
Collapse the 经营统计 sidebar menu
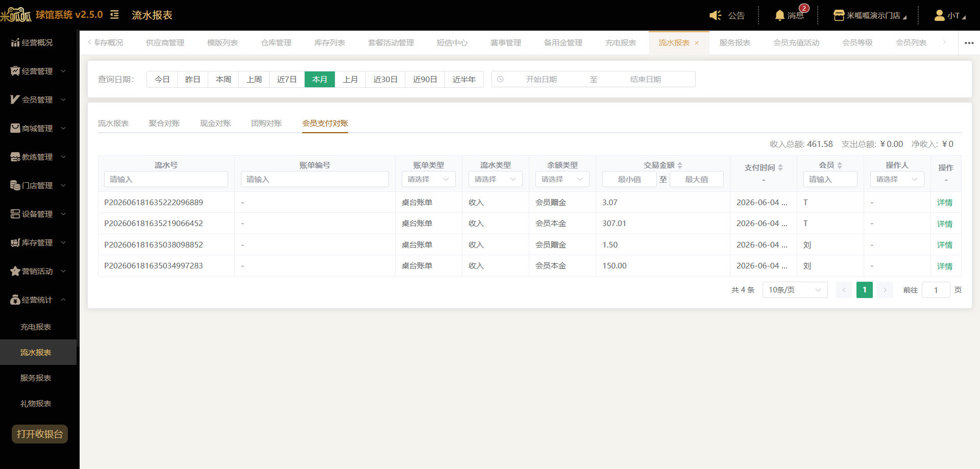[38, 300]
